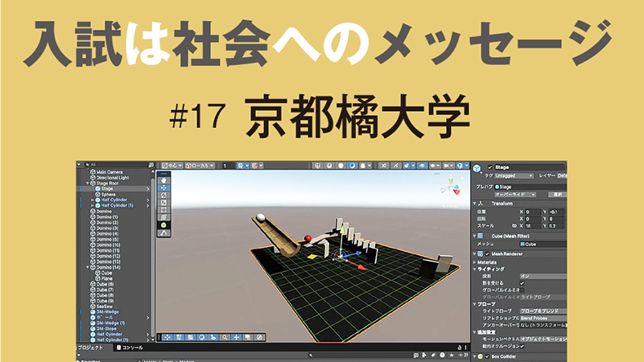Click the Mesh Filter component icon

481,236
